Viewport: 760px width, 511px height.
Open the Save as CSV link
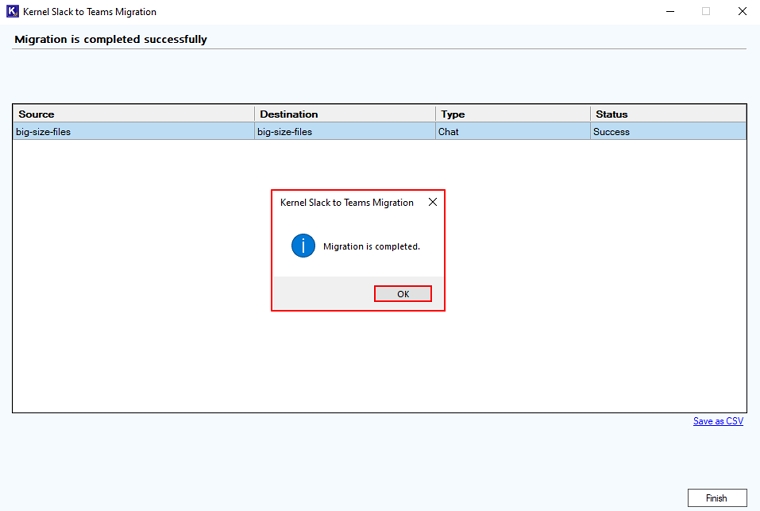tap(718, 421)
